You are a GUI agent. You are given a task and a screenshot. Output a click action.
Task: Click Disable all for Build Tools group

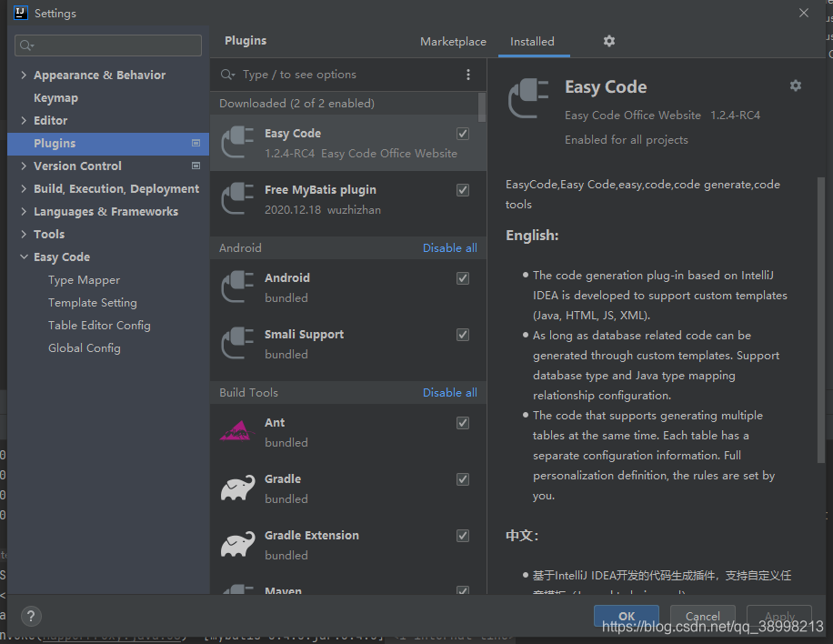coord(449,393)
